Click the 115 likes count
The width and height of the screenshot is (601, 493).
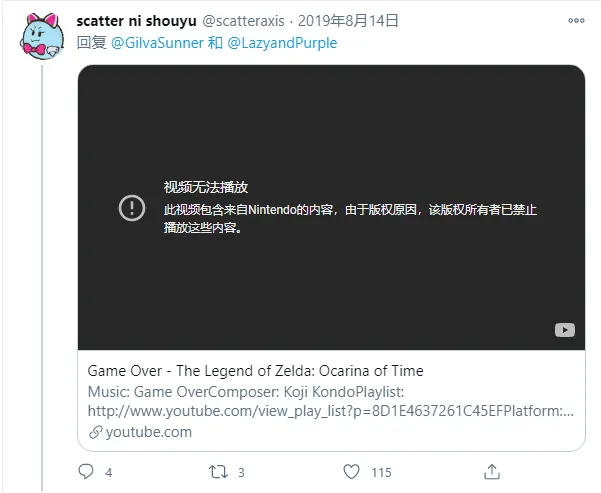(381, 472)
